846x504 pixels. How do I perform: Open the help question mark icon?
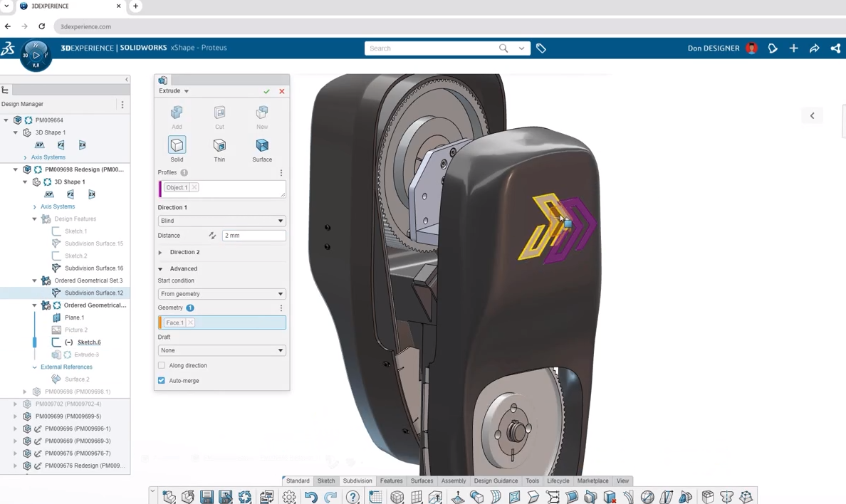tap(352, 497)
